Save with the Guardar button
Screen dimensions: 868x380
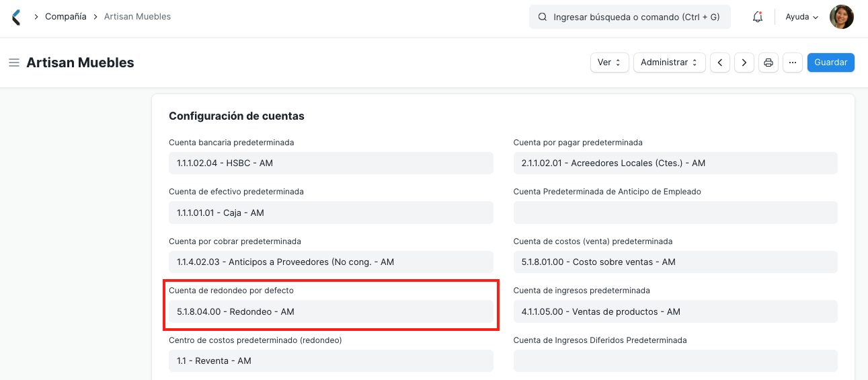pos(831,63)
